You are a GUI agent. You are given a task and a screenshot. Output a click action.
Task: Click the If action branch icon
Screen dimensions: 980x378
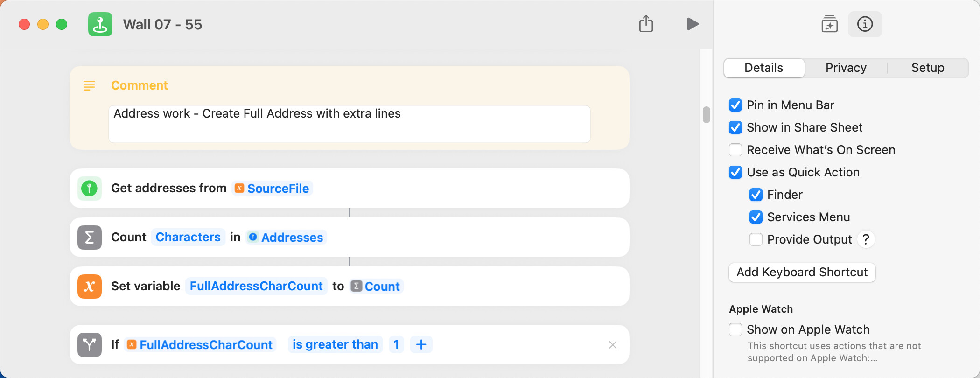coord(90,345)
